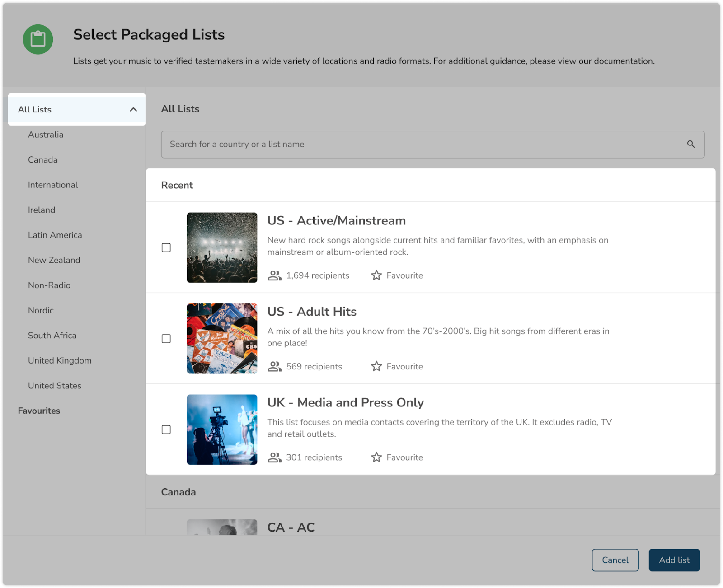Image resolution: width=723 pixels, height=588 pixels.
Task: Check the US - Adult Hits list
Action: pos(166,339)
